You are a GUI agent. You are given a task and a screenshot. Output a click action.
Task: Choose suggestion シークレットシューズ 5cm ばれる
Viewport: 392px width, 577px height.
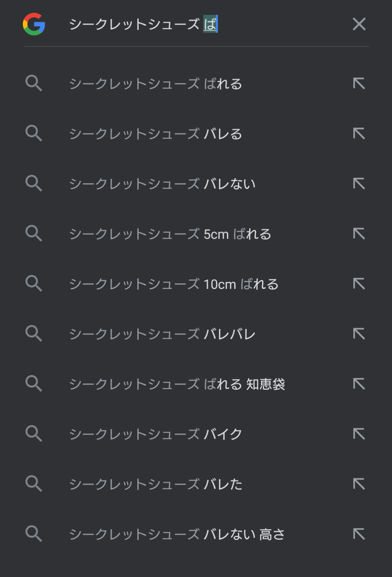point(170,234)
